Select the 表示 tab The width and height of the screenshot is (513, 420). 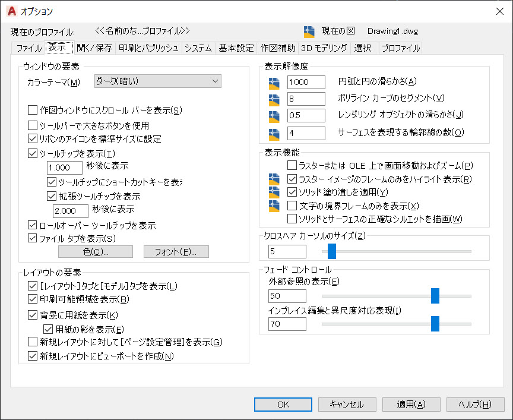coord(59,47)
